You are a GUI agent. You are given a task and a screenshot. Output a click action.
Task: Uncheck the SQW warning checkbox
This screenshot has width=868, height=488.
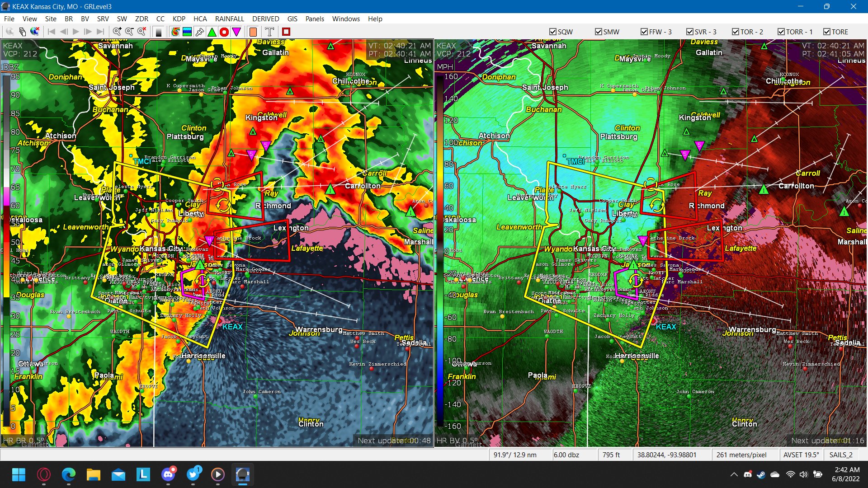[x=553, y=32]
